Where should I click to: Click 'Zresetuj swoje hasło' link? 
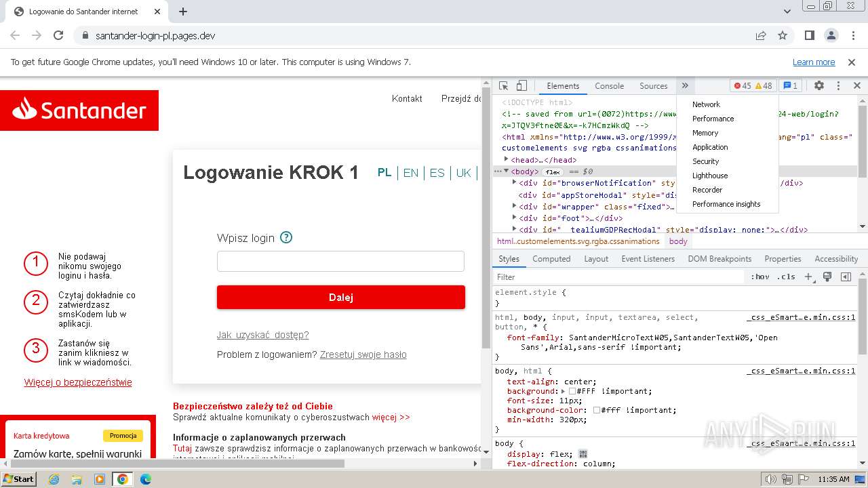[363, 354]
